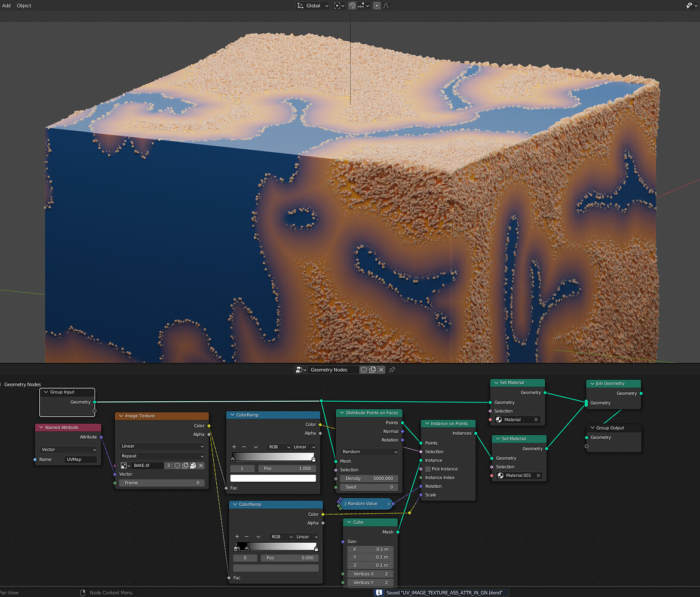Click the Seed value field

click(369, 487)
